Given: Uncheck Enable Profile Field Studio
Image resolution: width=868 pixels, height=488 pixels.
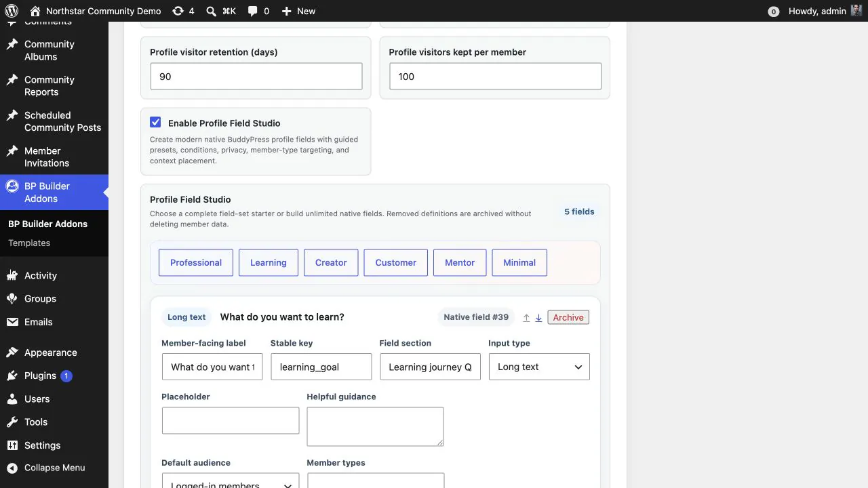Looking at the screenshot, I should (x=155, y=123).
